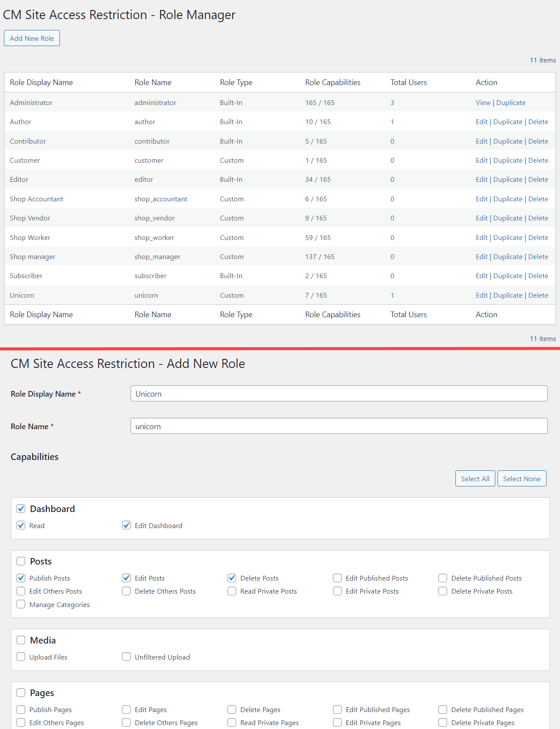Uncheck the Dashboard group checkbox
Screen dimensions: 560x729
tap(21, 509)
